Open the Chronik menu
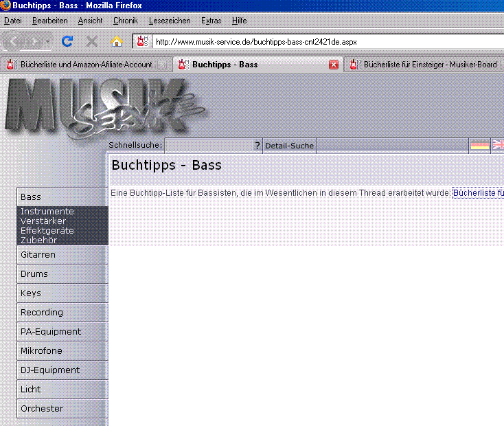This screenshot has height=426, width=504. point(126,21)
